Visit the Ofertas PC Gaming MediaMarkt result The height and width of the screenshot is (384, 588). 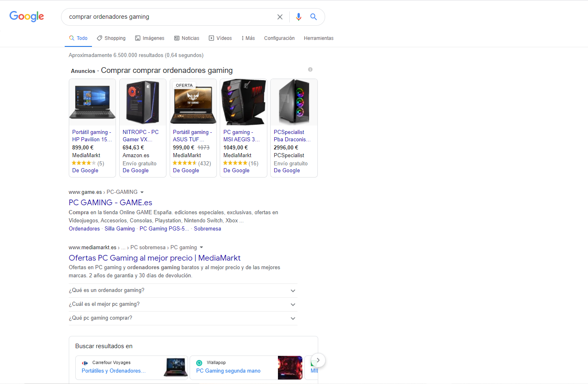click(x=155, y=258)
